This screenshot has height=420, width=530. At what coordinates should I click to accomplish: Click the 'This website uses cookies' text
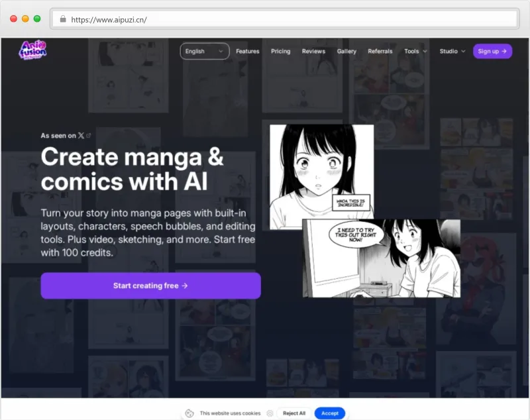(230, 413)
